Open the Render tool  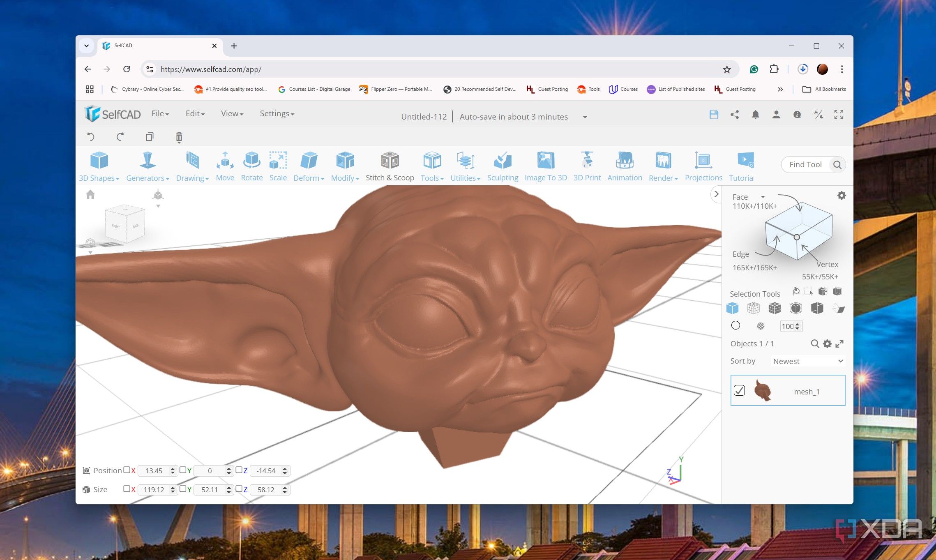[663, 166]
